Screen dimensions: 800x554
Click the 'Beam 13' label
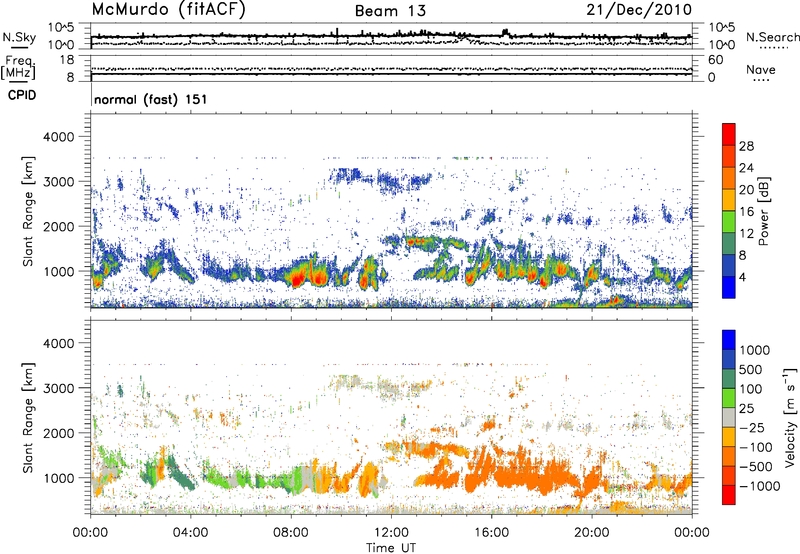(x=390, y=11)
